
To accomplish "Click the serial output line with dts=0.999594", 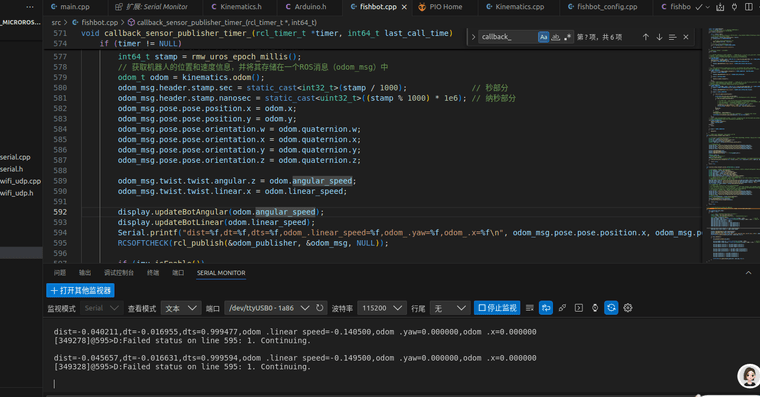I will [x=295, y=358].
